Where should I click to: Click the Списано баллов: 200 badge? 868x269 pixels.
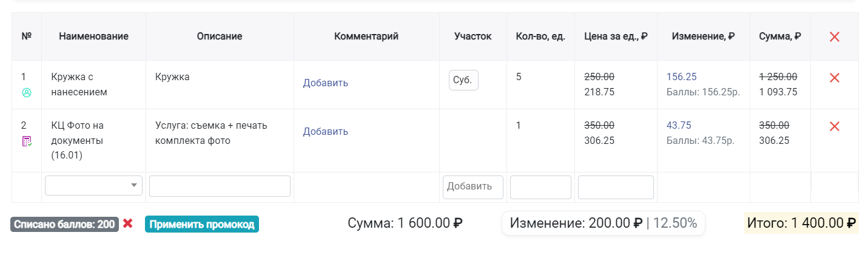tap(64, 224)
